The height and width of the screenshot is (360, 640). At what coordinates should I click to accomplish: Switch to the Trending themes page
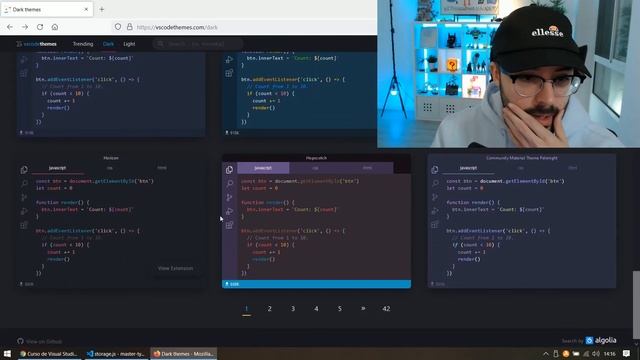[x=83, y=44]
